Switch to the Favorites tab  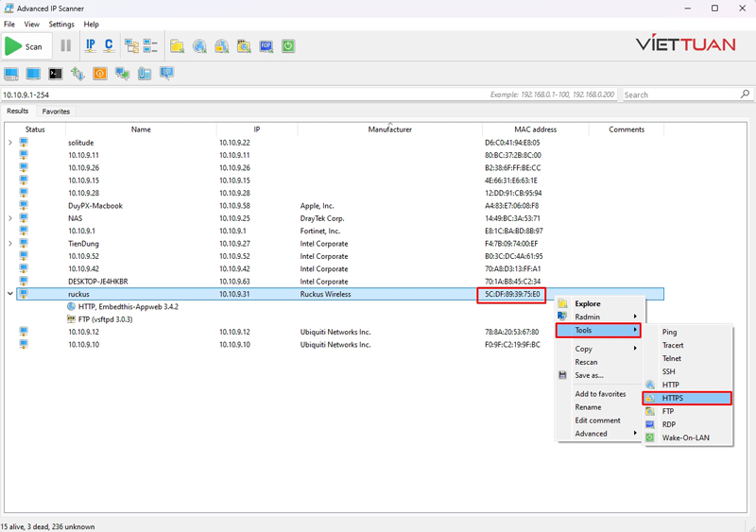pos(56,112)
